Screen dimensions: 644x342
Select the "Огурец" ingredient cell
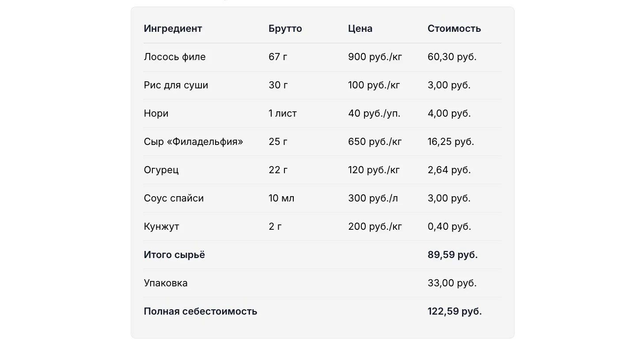tap(161, 170)
